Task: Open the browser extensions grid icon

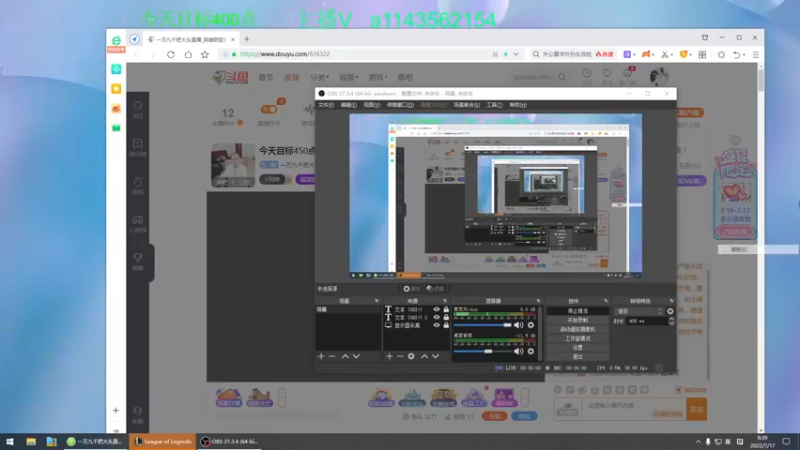Action: [702, 55]
